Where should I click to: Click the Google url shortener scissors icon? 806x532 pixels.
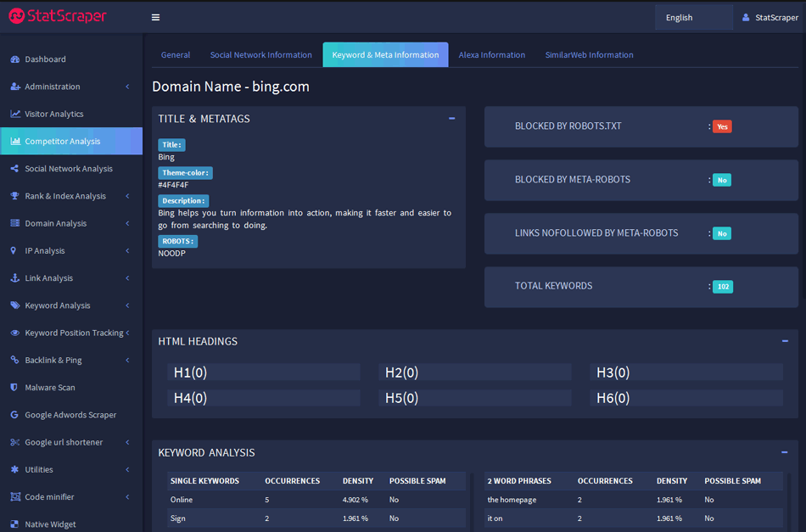pyautogui.click(x=15, y=442)
